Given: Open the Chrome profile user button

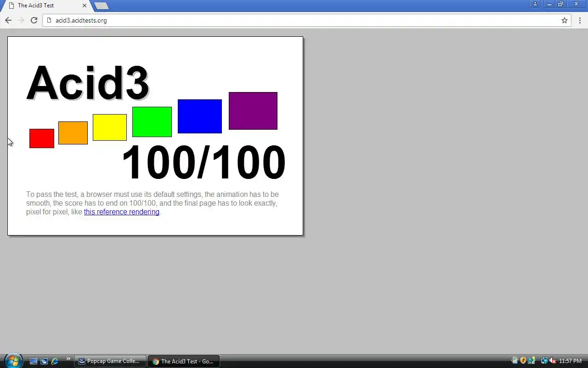Looking at the screenshot, I should click(535, 4).
